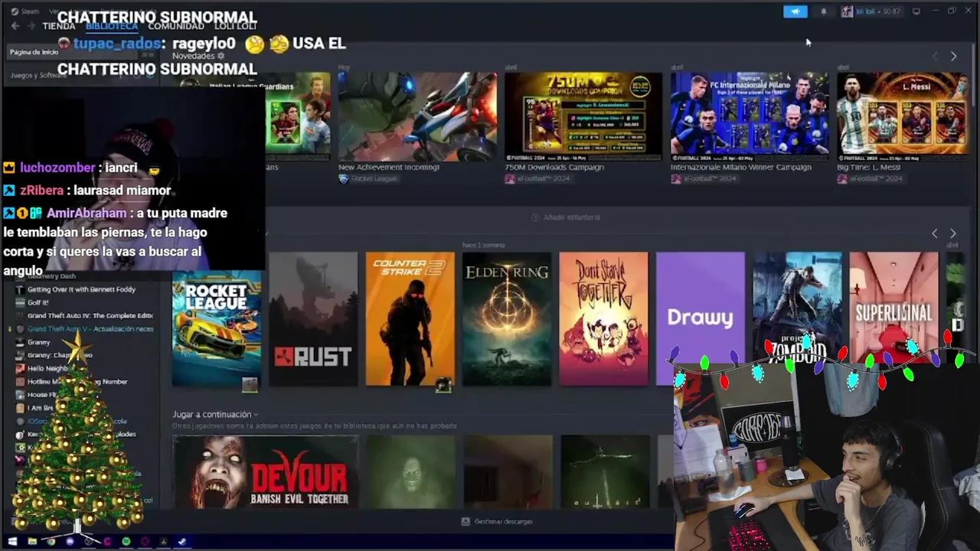The height and width of the screenshot is (551, 980).
Task: Go back with Steam's back arrow
Action: 15,26
